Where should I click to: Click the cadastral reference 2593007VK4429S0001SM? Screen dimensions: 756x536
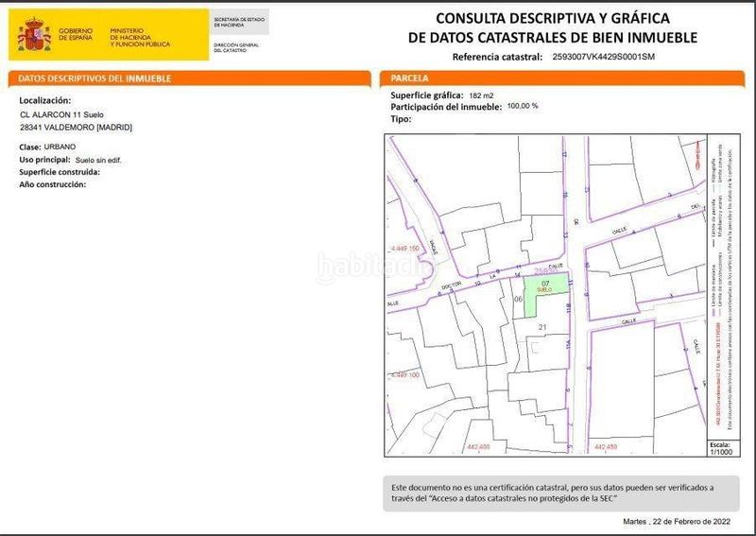point(602,57)
